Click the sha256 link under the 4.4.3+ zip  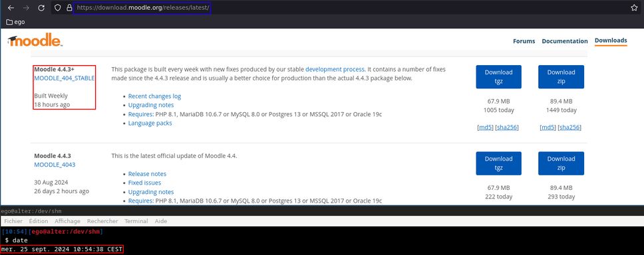click(x=569, y=127)
